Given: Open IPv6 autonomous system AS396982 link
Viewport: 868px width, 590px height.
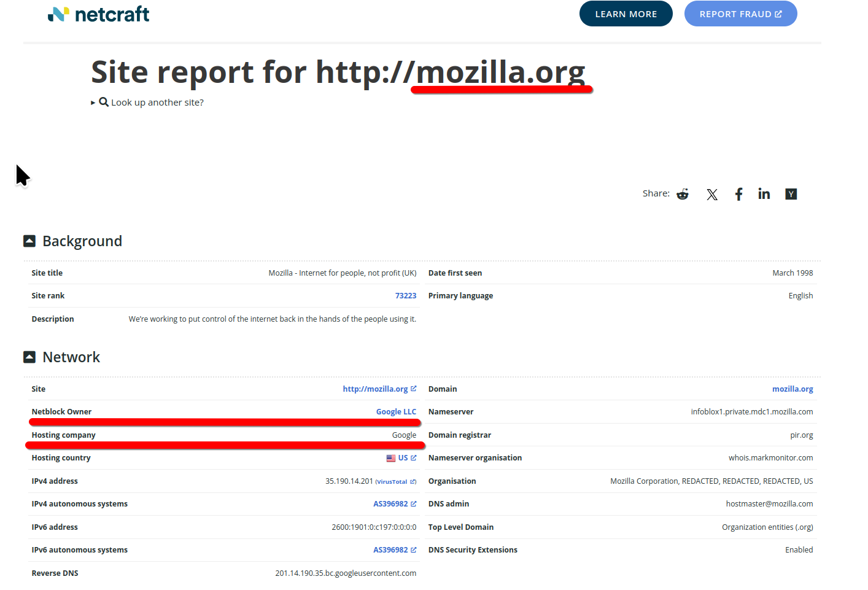Looking at the screenshot, I should pos(390,550).
